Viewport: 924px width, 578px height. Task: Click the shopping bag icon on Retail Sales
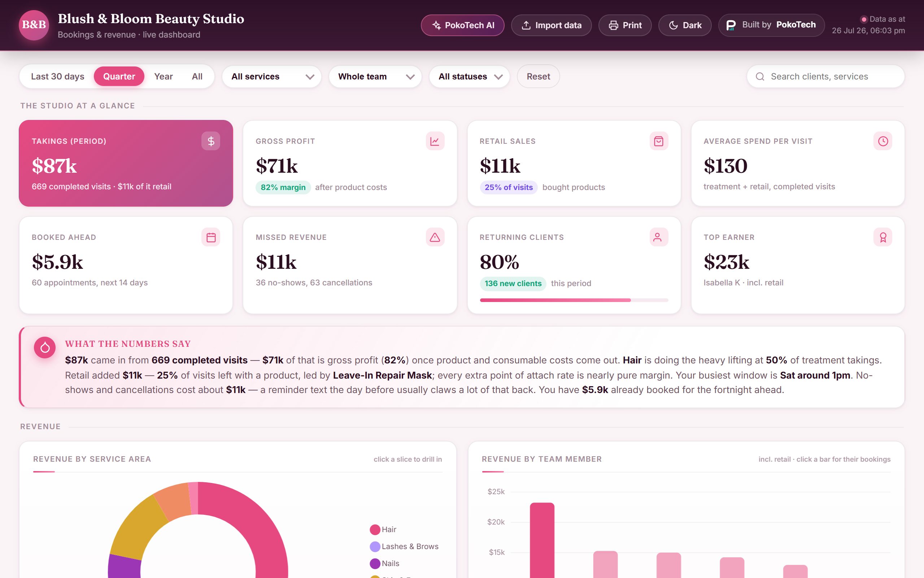tap(659, 141)
